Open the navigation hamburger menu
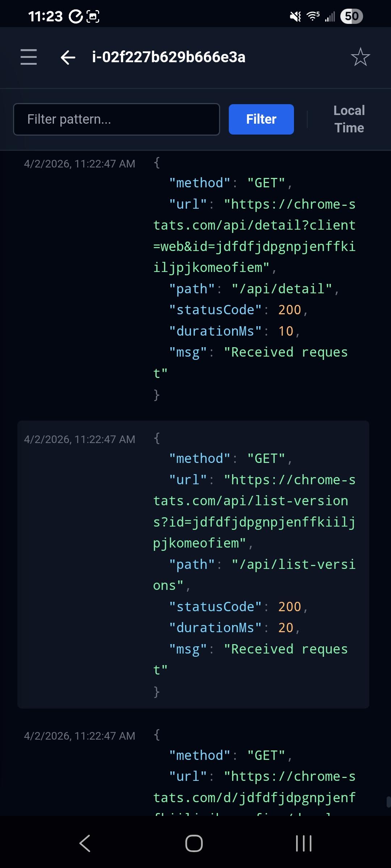 (29, 57)
